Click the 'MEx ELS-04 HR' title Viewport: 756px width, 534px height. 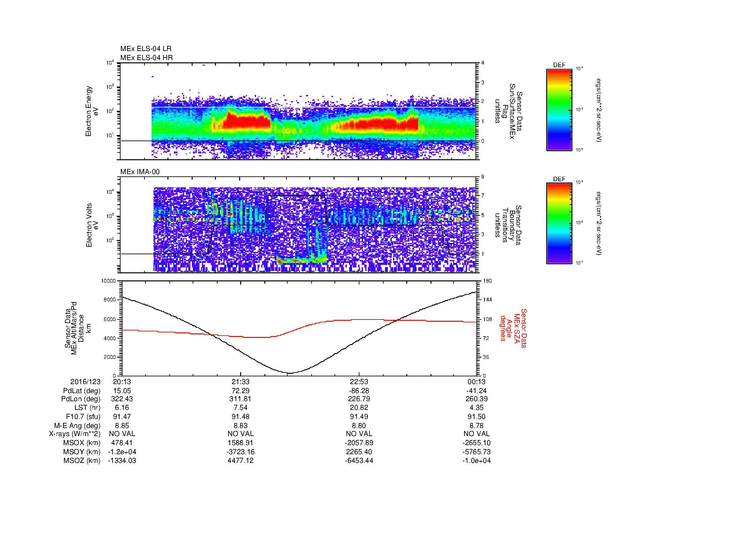pyautogui.click(x=146, y=58)
